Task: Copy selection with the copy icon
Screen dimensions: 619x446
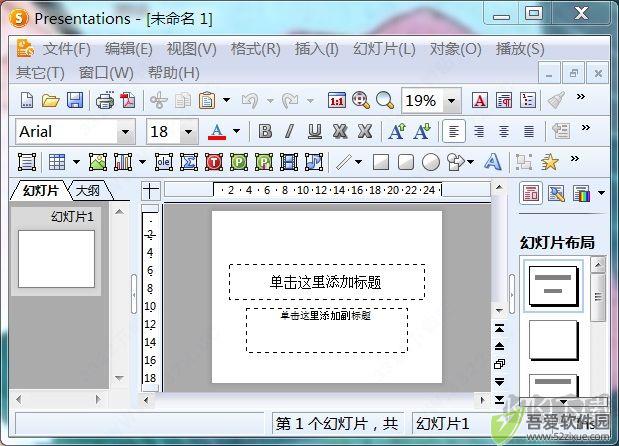Action: [x=183, y=100]
